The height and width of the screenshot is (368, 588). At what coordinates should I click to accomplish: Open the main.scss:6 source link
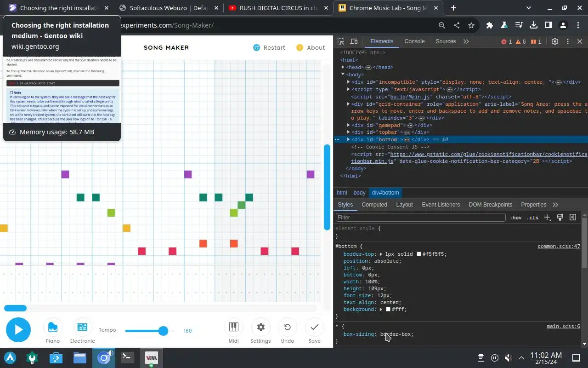pos(564,327)
